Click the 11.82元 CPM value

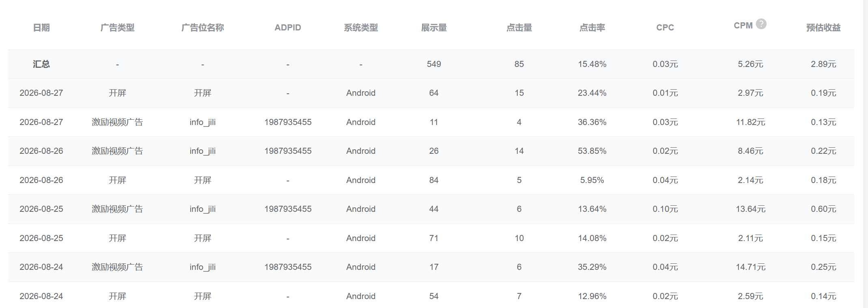750,122
